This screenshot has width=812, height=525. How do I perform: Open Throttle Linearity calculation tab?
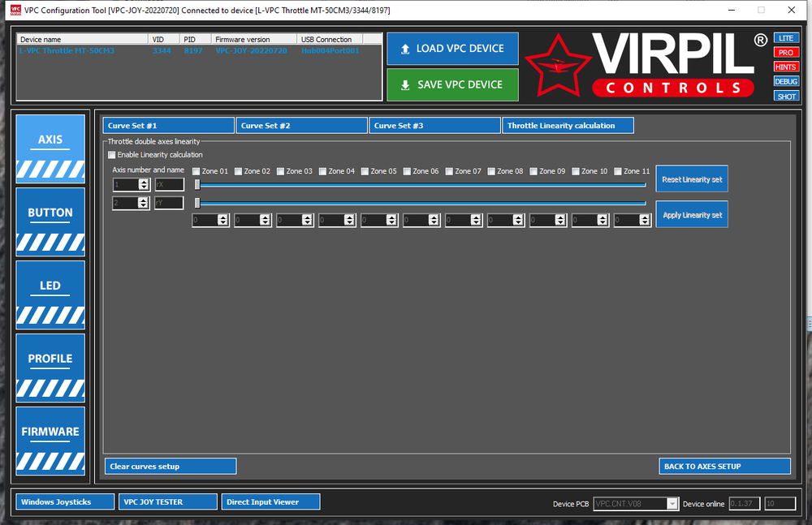tap(568, 126)
